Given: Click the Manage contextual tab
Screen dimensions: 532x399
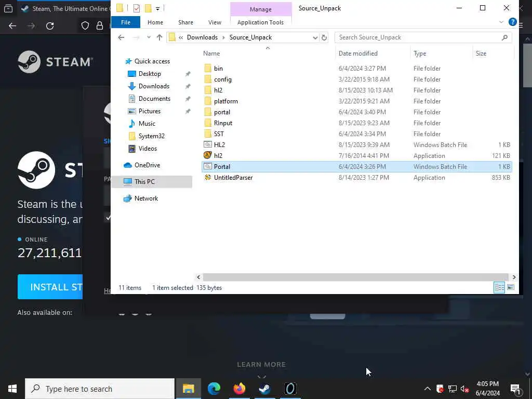Looking at the screenshot, I should (x=261, y=9).
